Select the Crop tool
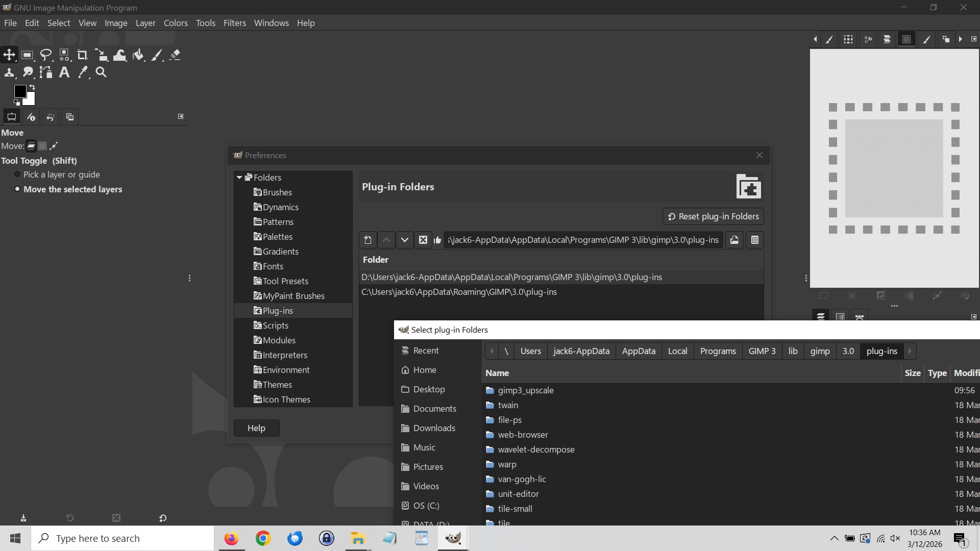Image resolution: width=980 pixels, height=551 pixels. (x=82, y=55)
